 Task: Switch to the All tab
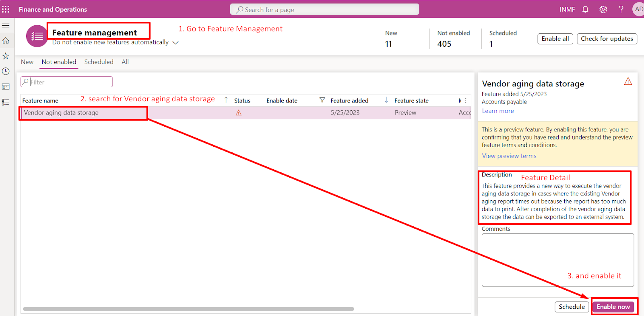point(125,62)
